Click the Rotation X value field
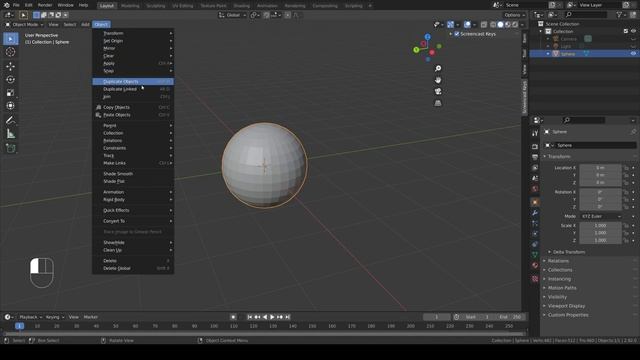The height and width of the screenshot is (360, 640). 600,192
